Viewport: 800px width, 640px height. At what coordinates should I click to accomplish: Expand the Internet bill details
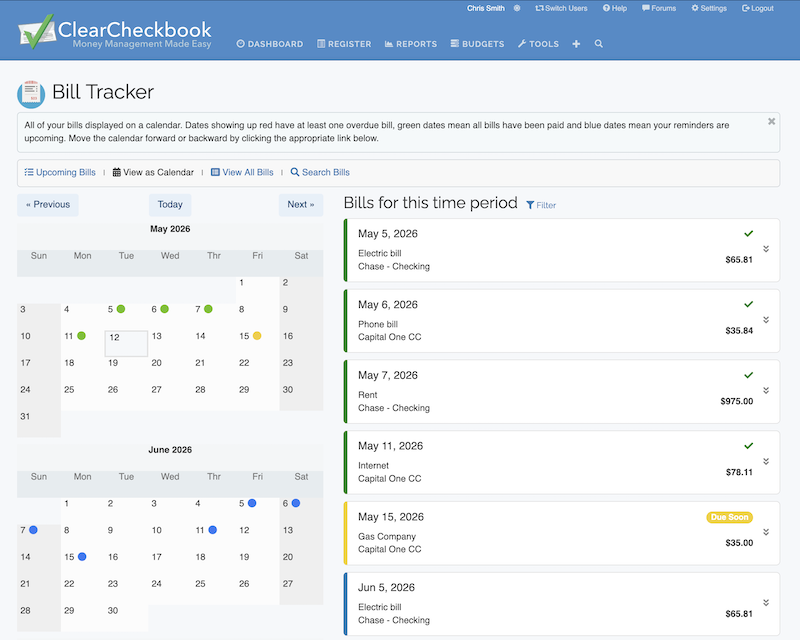766,461
